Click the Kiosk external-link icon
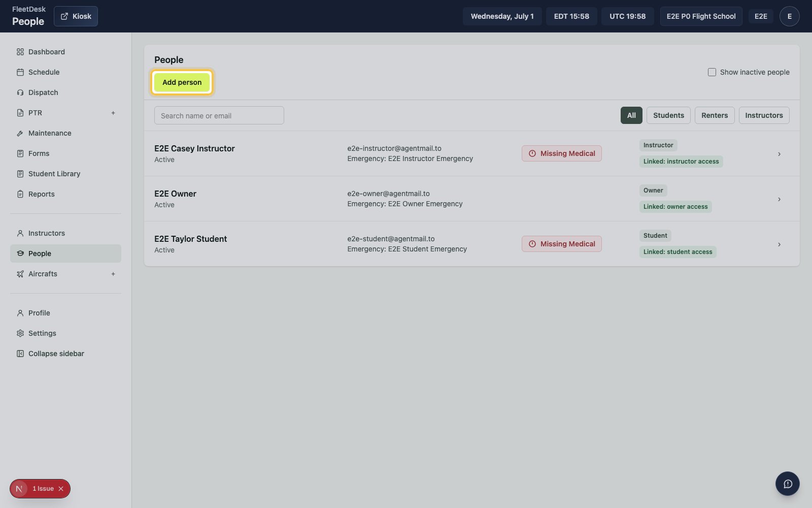This screenshot has width=812, height=508. pos(64,16)
